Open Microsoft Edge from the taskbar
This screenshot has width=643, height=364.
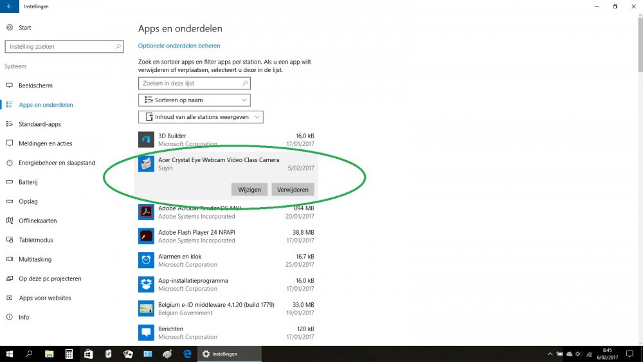[187, 354]
